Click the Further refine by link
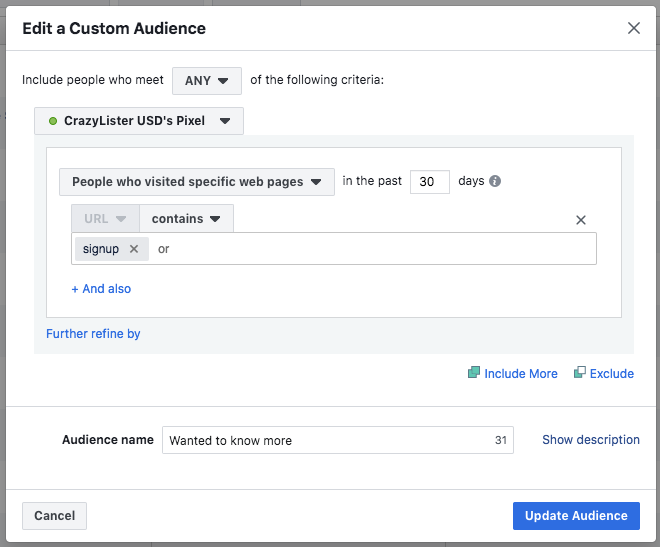This screenshot has width=660, height=547. point(93,334)
